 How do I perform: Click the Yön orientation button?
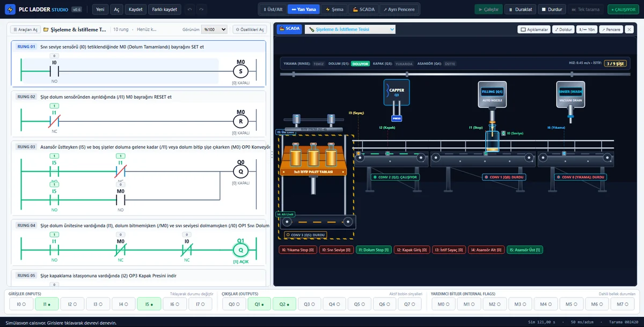tap(587, 29)
